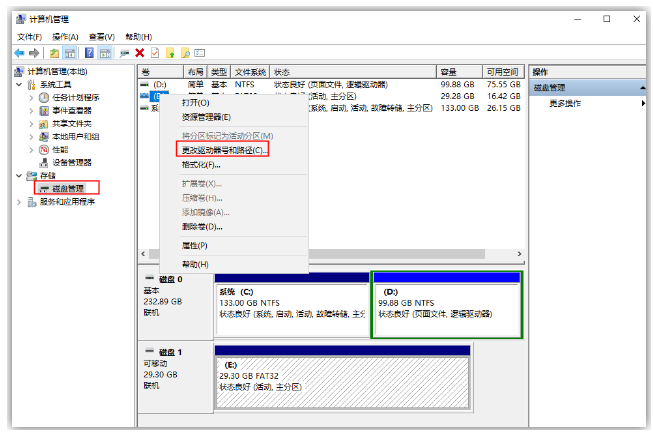The width and height of the screenshot is (653, 437).
Task: Select 磁盘管理 under 存储
Action: [x=68, y=188]
